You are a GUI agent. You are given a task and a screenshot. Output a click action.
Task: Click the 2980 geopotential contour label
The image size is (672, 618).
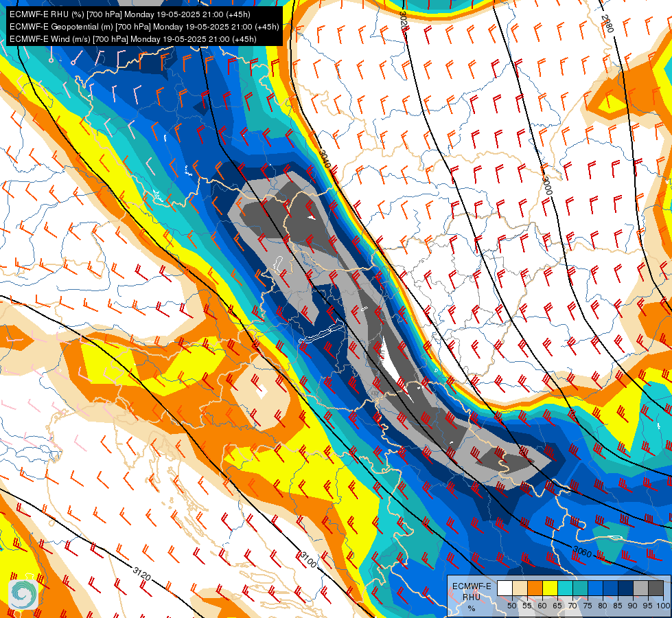click(x=607, y=23)
